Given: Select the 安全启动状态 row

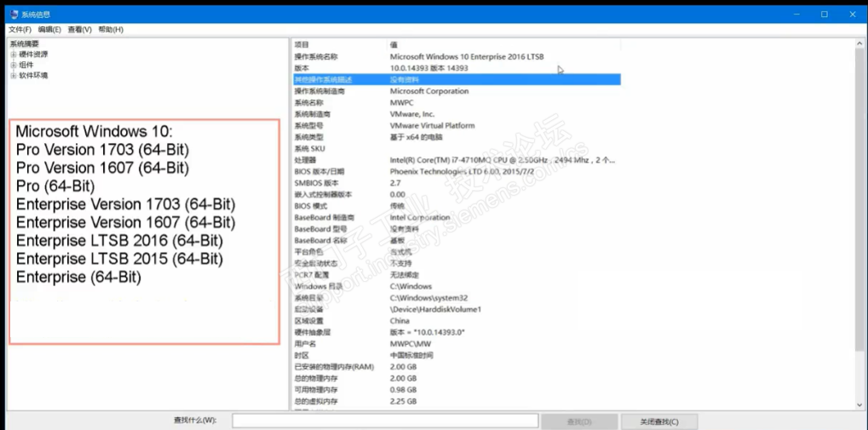Looking at the screenshot, I should (456, 263).
